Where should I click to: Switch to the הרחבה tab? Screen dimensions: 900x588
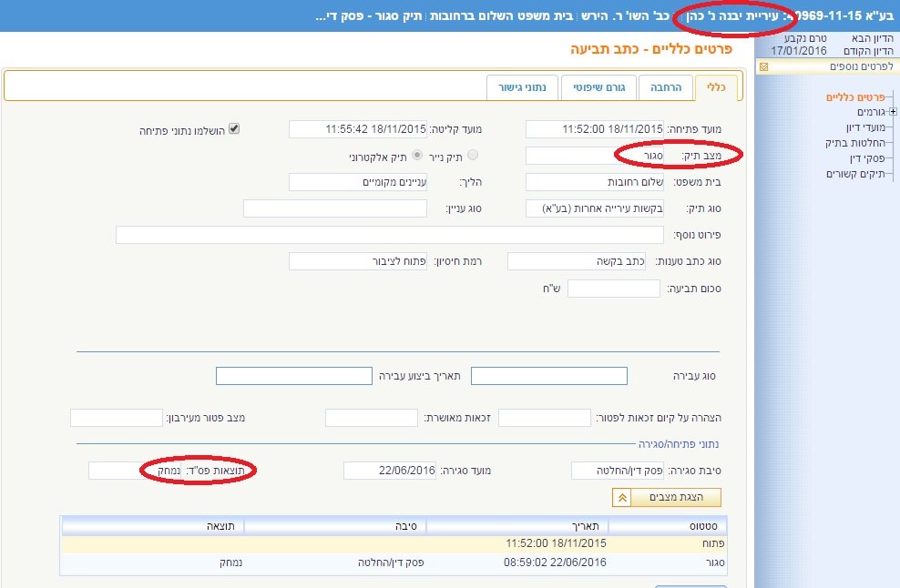(665, 87)
